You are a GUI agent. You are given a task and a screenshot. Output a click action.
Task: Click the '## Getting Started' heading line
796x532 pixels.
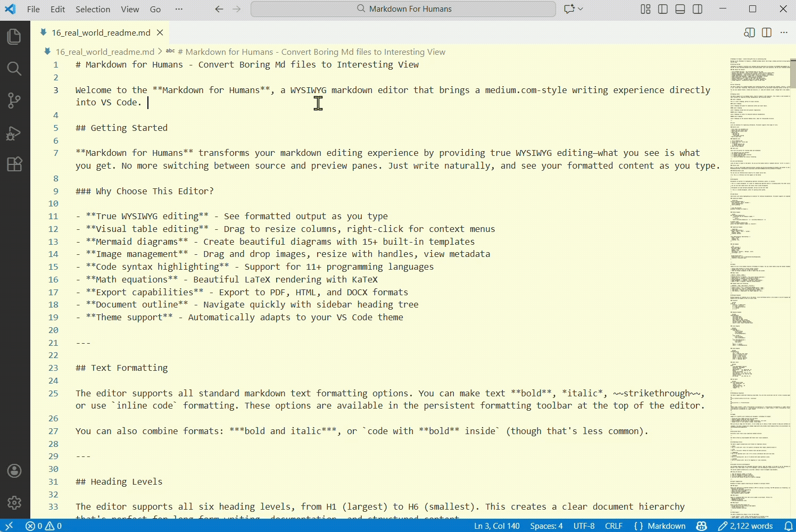click(121, 128)
